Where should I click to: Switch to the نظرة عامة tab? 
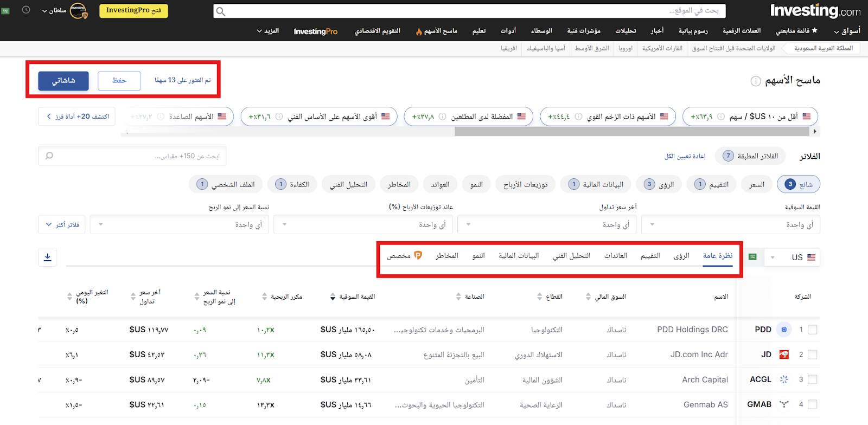(718, 256)
